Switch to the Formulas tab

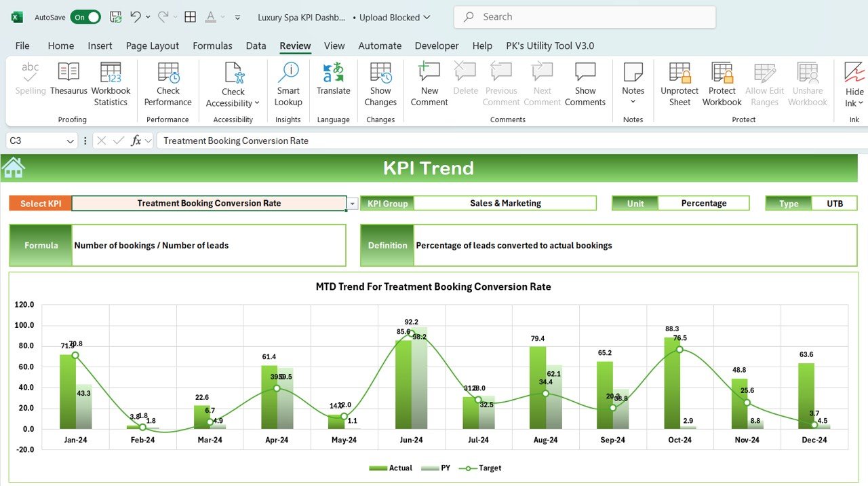[212, 45]
